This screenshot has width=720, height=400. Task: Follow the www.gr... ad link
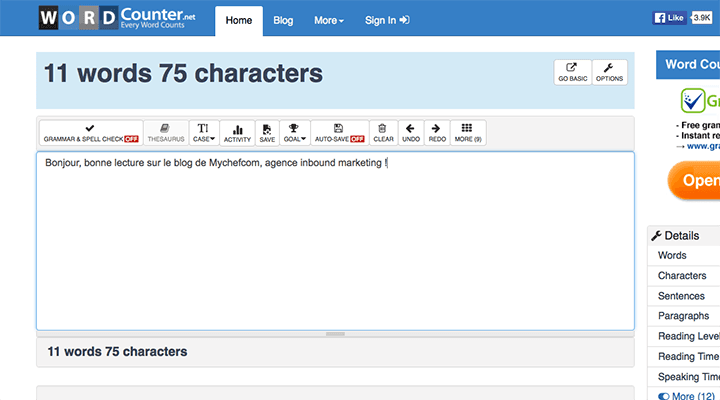coord(703,146)
